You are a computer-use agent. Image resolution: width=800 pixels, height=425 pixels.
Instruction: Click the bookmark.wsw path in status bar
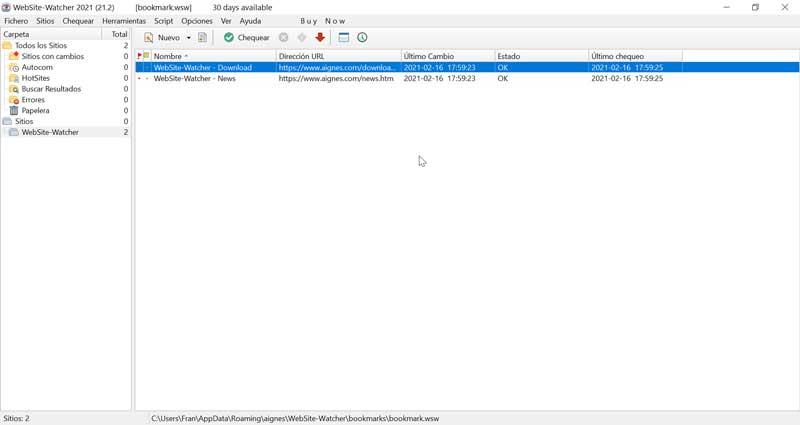(x=295, y=418)
